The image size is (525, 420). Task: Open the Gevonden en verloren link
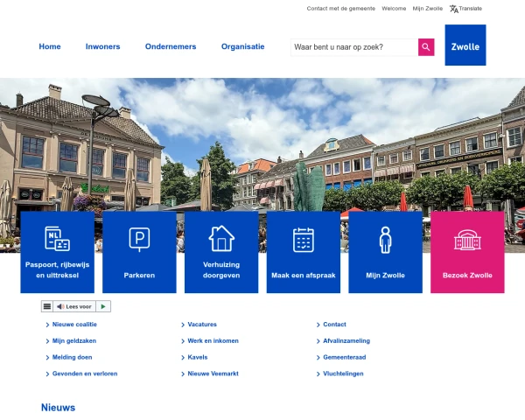(85, 374)
